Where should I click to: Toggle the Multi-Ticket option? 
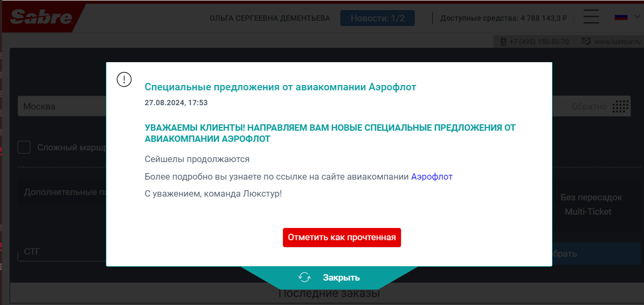click(588, 211)
